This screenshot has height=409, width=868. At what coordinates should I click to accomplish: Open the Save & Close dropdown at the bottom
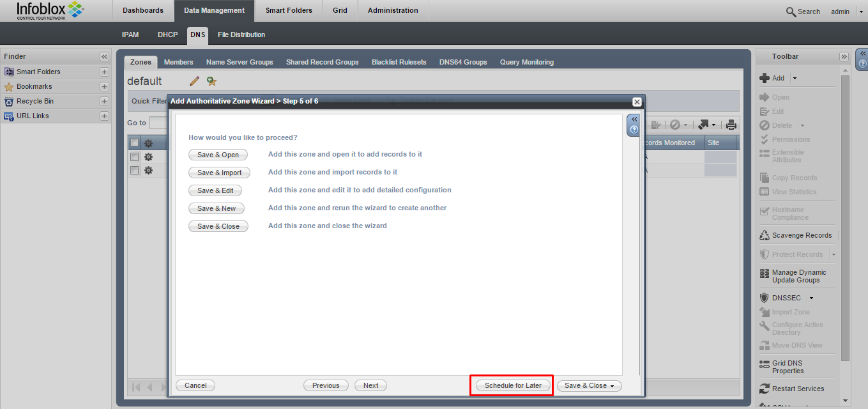click(612, 386)
